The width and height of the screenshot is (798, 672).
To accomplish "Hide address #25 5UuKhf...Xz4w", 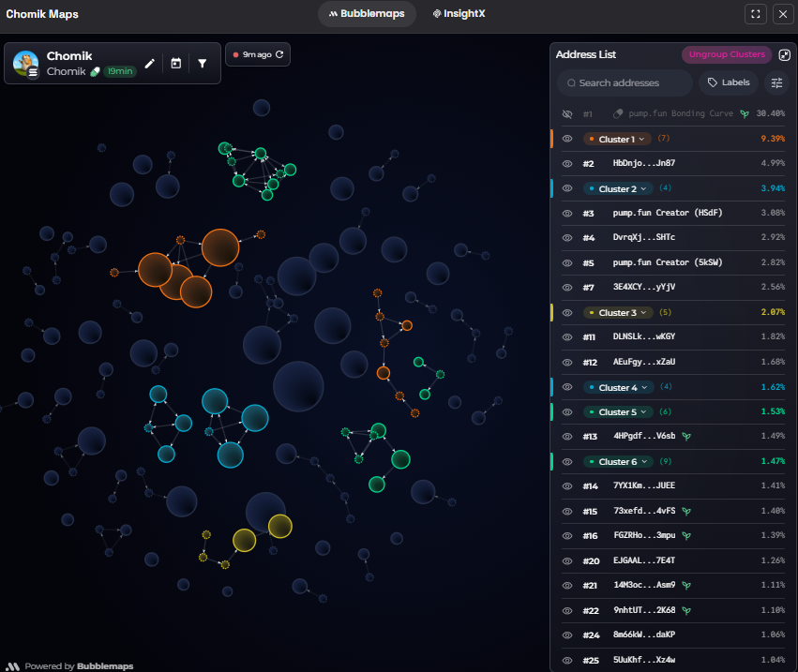I will click(567, 661).
